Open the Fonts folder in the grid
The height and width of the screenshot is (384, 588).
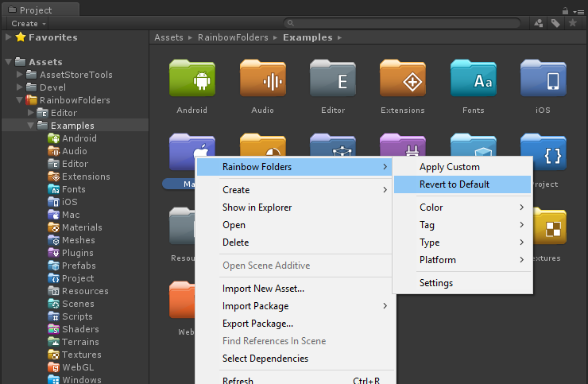tap(474, 78)
